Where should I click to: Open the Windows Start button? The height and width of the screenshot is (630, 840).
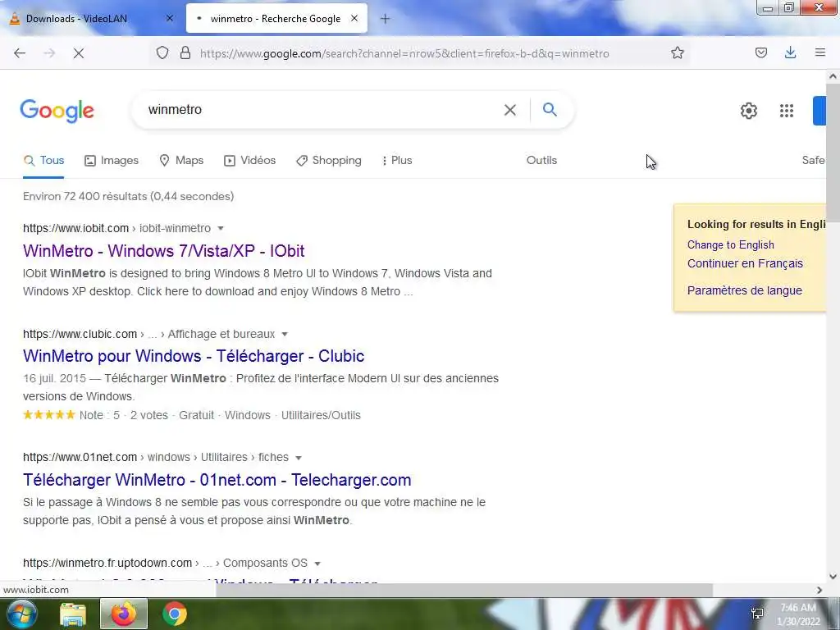(x=21, y=614)
